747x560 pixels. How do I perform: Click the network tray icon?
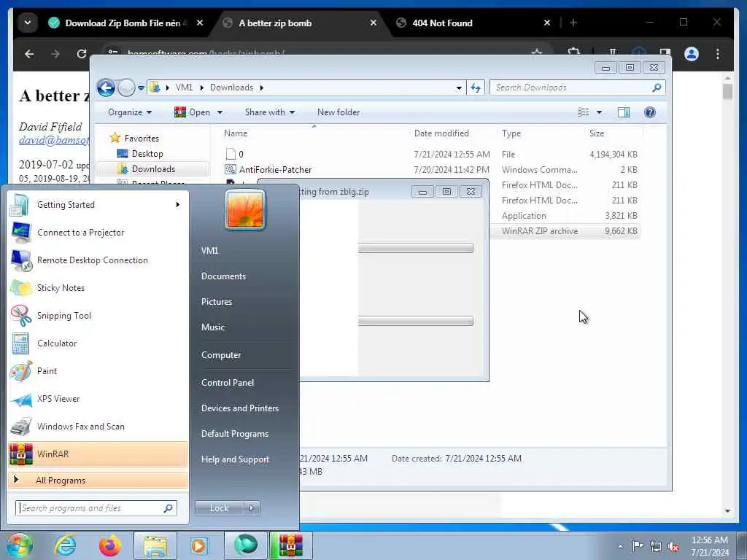pos(656,547)
